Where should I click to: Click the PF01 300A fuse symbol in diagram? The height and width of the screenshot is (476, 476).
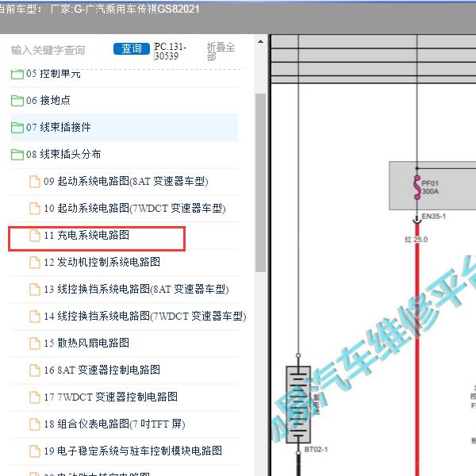click(x=417, y=187)
